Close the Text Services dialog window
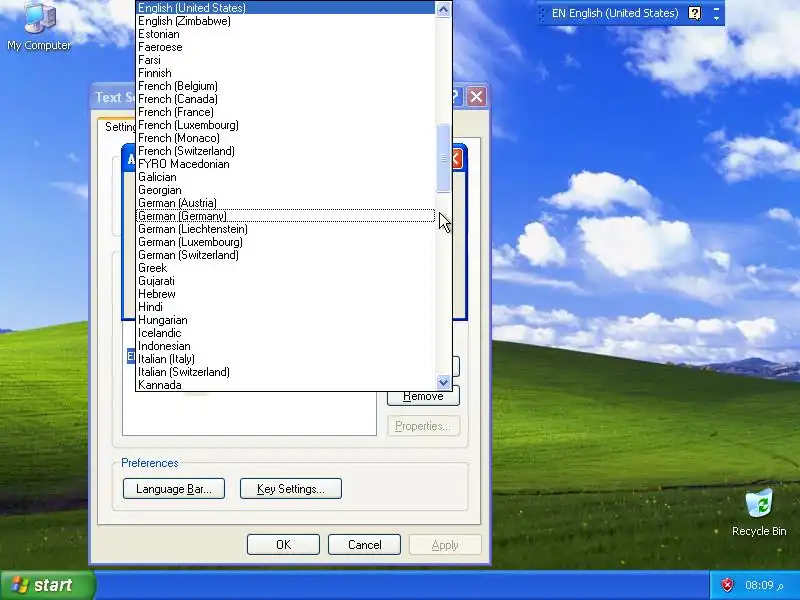This screenshot has width=800, height=600. click(x=476, y=96)
